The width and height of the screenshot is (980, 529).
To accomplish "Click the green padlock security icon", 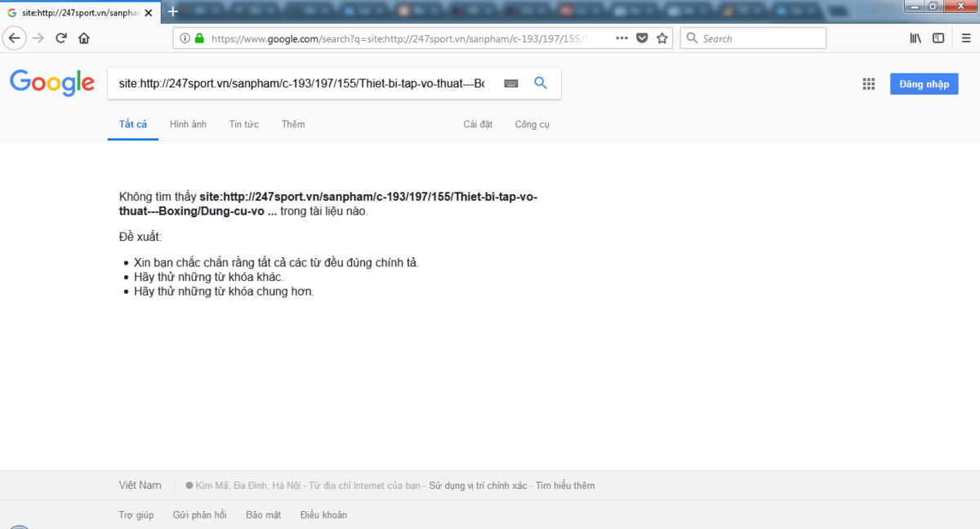I will (x=198, y=38).
